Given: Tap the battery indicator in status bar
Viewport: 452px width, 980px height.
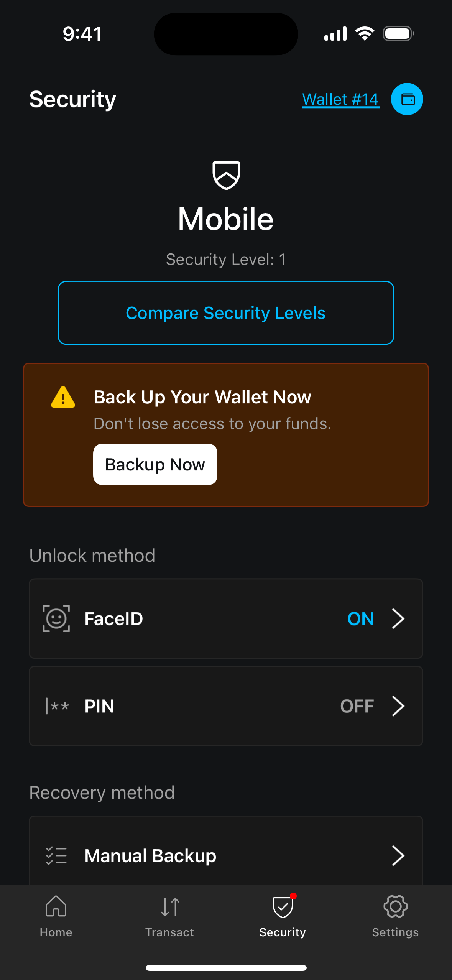Looking at the screenshot, I should pos(398,34).
